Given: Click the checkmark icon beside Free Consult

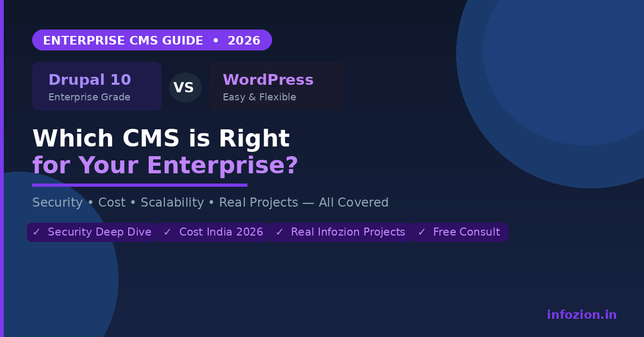Looking at the screenshot, I should [422, 232].
